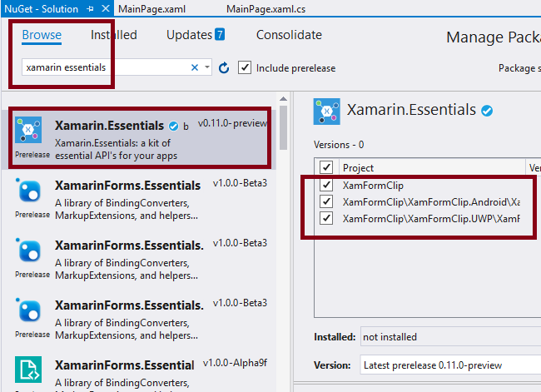Image resolution: width=541 pixels, height=392 pixels.
Task: Click the Versions - 0 label
Action: point(339,145)
